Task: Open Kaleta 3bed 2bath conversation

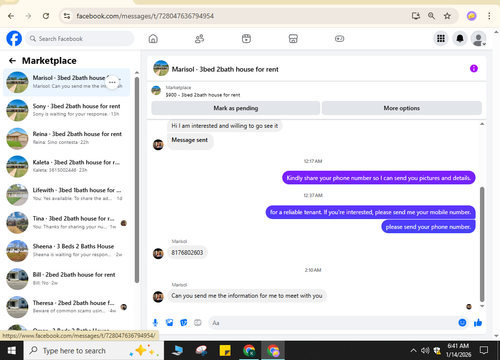Action: coord(67,166)
